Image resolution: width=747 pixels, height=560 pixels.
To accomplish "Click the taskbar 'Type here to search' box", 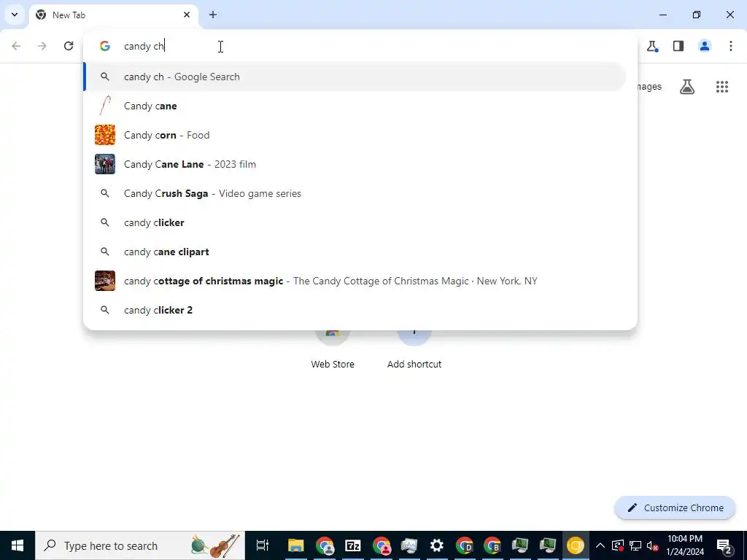I will click(140, 545).
